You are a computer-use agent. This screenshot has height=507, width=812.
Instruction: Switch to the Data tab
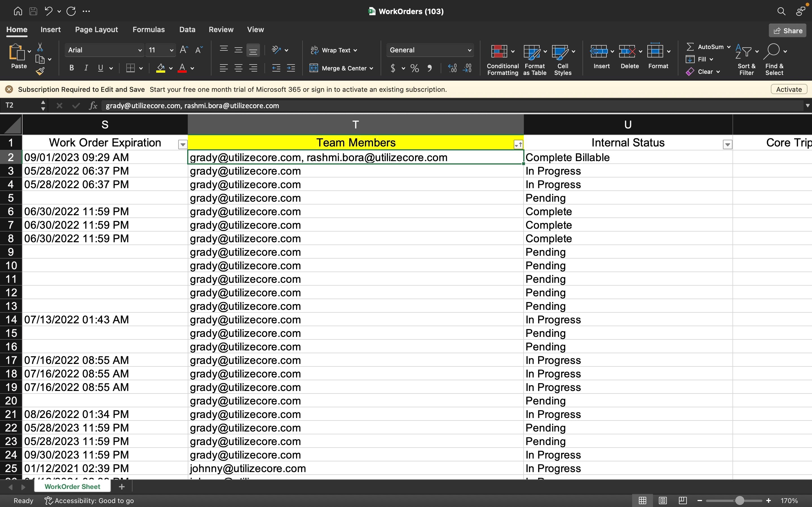click(x=187, y=30)
